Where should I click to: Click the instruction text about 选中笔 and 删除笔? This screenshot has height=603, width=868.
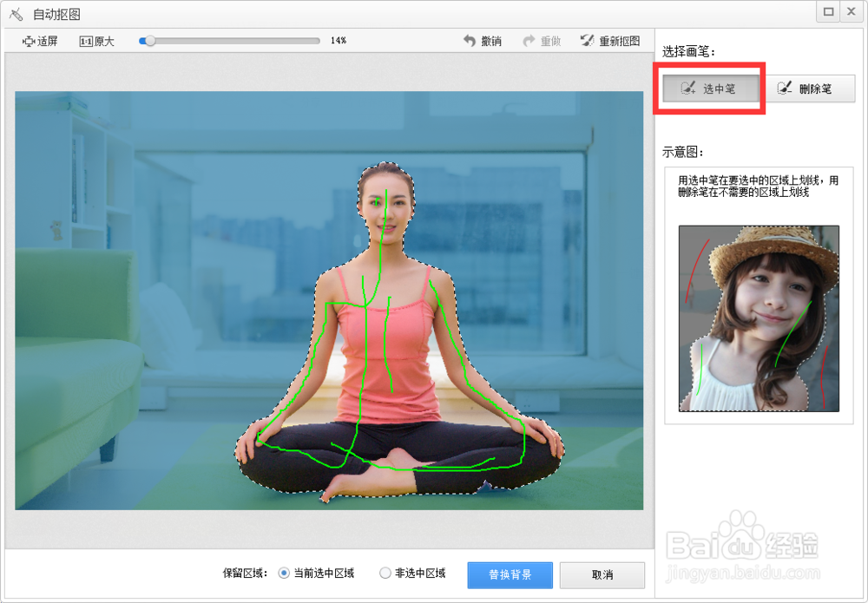758,187
